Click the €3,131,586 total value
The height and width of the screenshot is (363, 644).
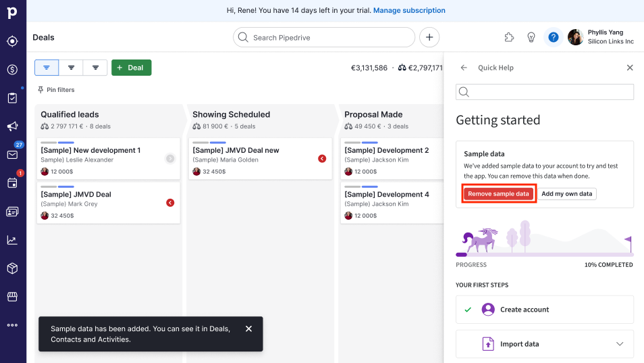(369, 68)
